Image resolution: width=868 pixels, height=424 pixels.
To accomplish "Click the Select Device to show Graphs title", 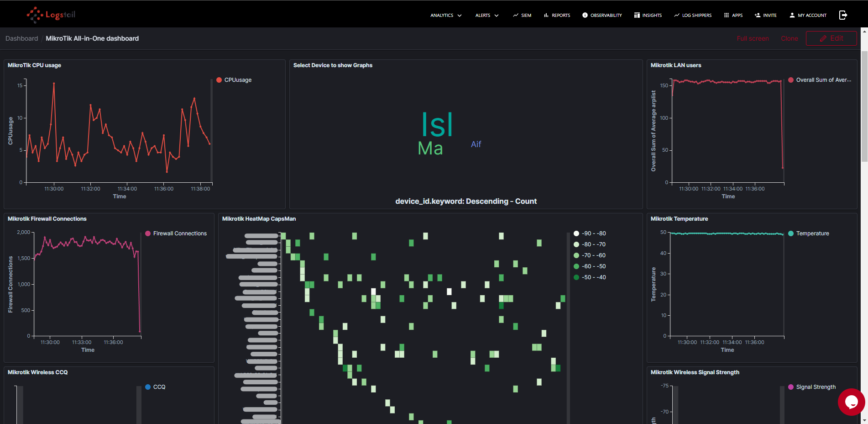I will [333, 65].
